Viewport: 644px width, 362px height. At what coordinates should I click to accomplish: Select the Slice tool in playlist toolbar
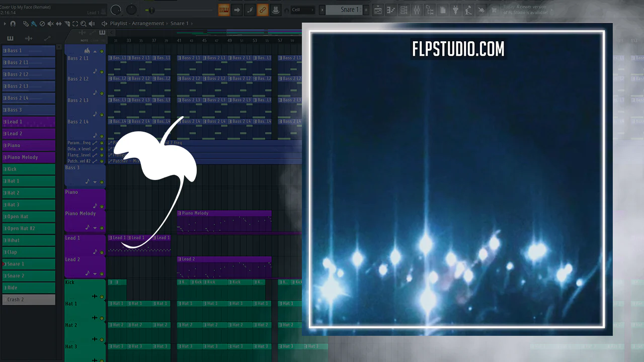point(67,24)
